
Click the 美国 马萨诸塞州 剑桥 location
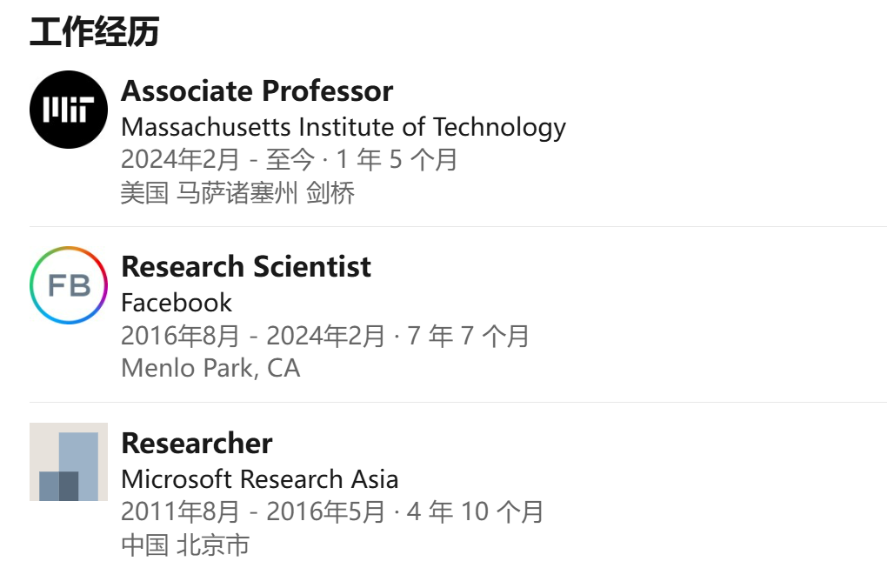237,193
